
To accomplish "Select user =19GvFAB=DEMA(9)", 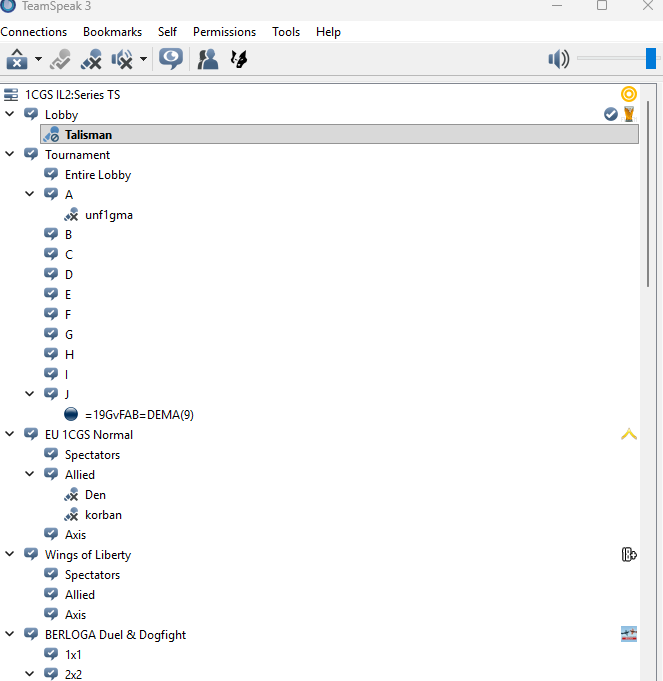I will 139,415.
